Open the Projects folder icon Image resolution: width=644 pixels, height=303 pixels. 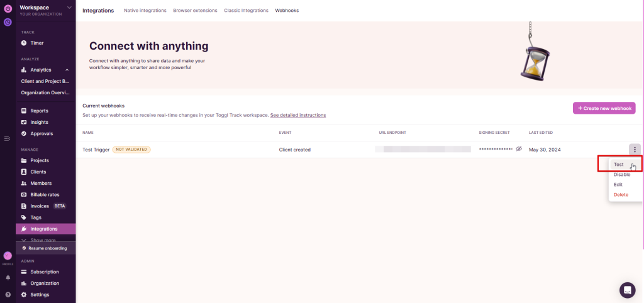pyautogui.click(x=24, y=160)
